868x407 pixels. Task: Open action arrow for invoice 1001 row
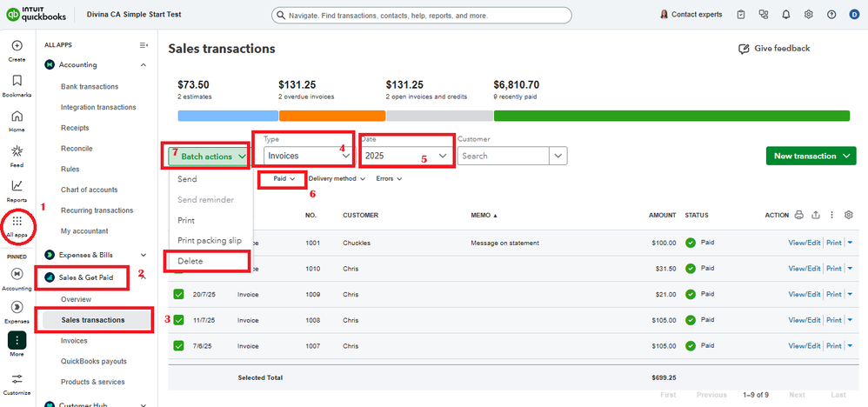pyautogui.click(x=850, y=243)
